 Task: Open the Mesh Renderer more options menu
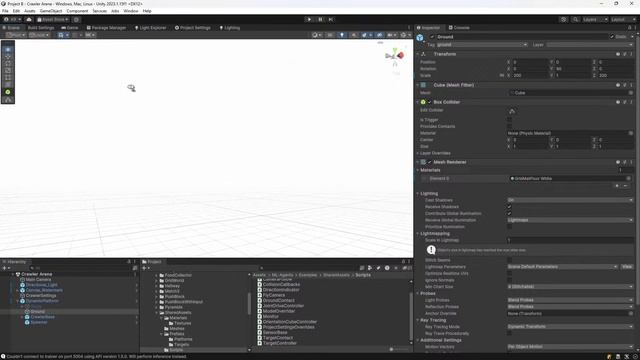click(x=631, y=162)
